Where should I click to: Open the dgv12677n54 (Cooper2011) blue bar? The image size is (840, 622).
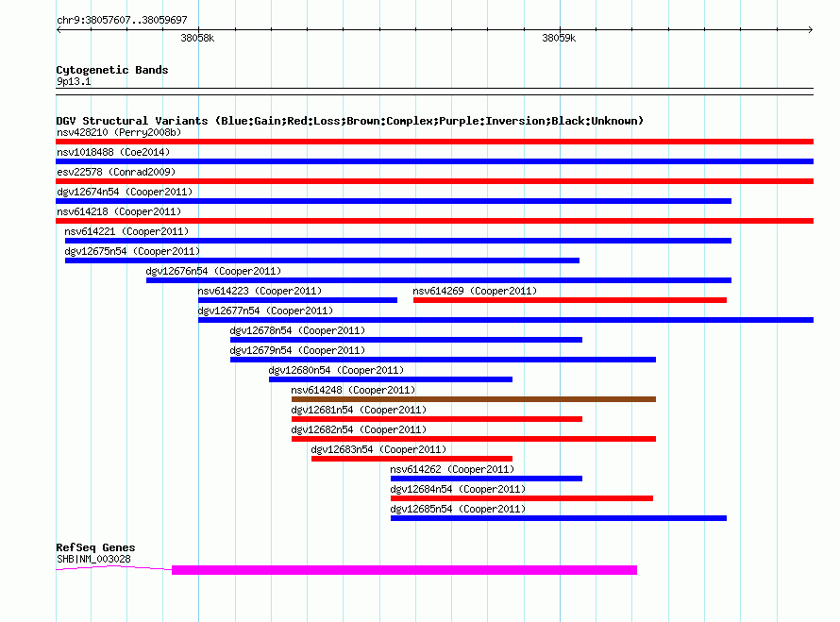[506, 320]
